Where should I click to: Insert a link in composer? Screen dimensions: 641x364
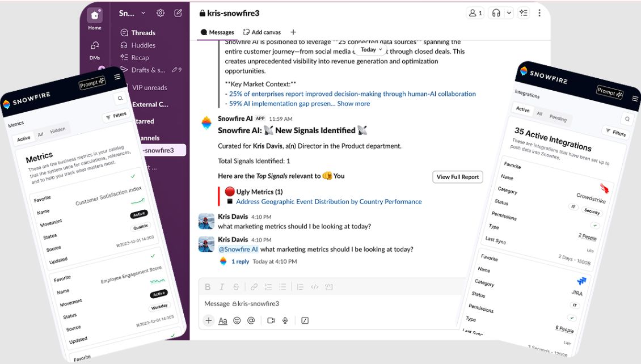click(x=254, y=287)
